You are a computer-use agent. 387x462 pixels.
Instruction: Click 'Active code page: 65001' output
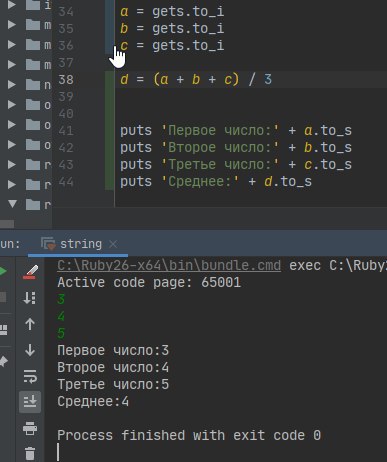click(149, 282)
